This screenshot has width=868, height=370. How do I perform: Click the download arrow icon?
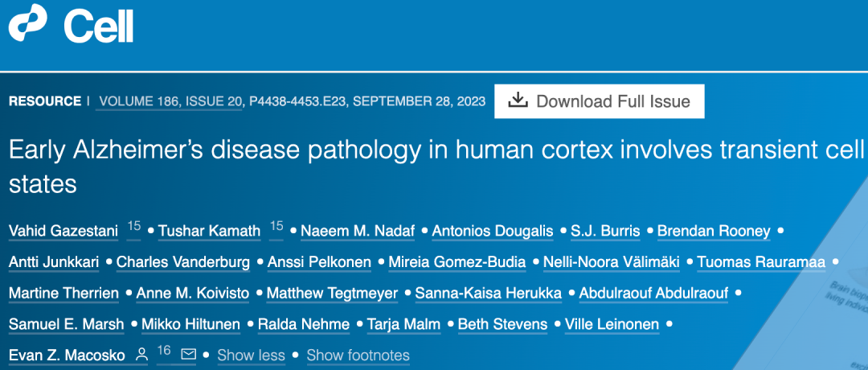coord(518,101)
